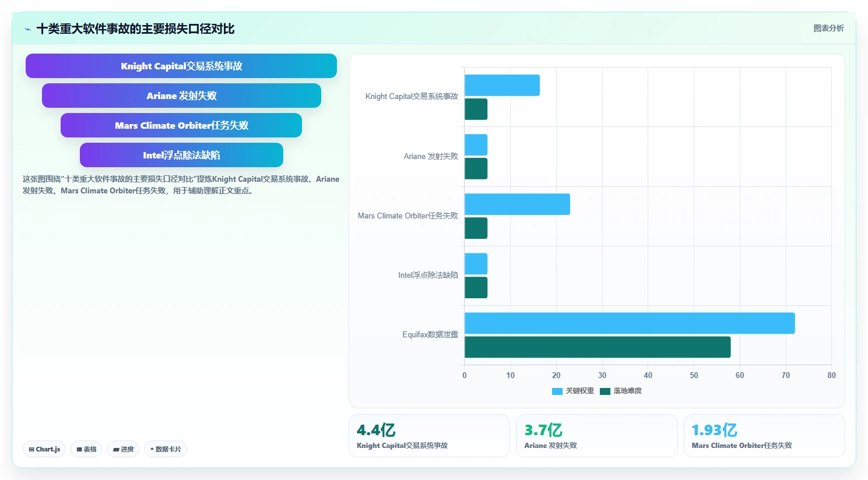The width and height of the screenshot is (868, 480).
Task: Pick the Intel浮点除法缺陷 dark-green bar
Action: coord(476,288)
